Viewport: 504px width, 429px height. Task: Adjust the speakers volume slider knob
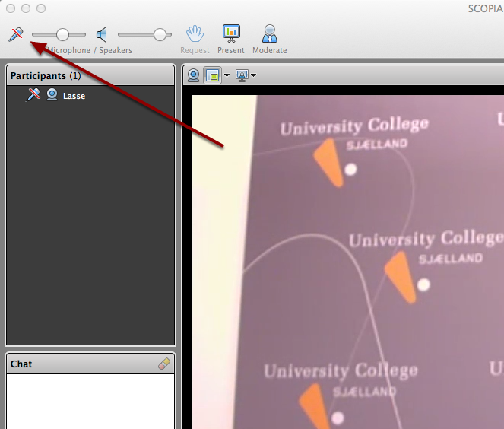coord(160,34)
